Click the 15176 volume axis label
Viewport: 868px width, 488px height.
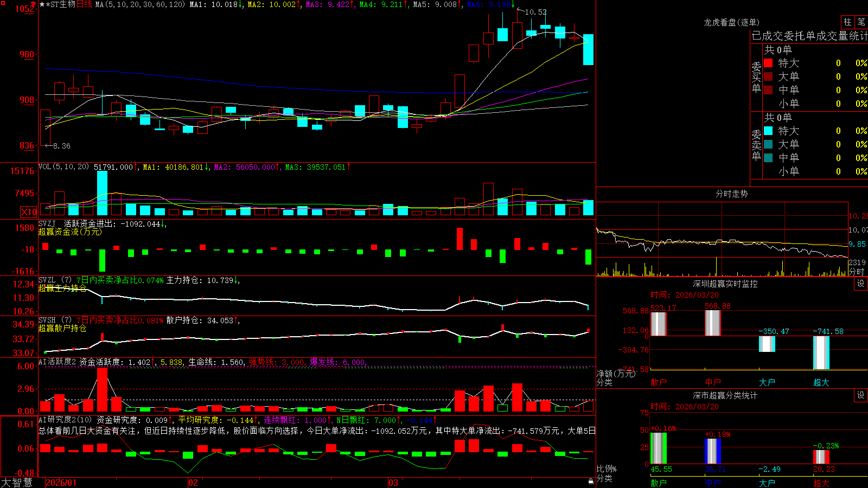click(22, 171)
